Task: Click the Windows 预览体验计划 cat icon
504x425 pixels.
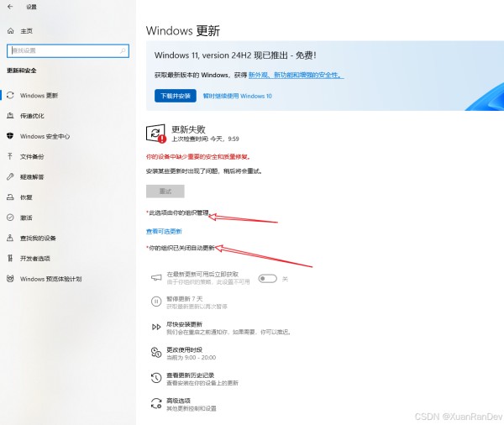Action: pyautogui.click(x=10, y=279)
